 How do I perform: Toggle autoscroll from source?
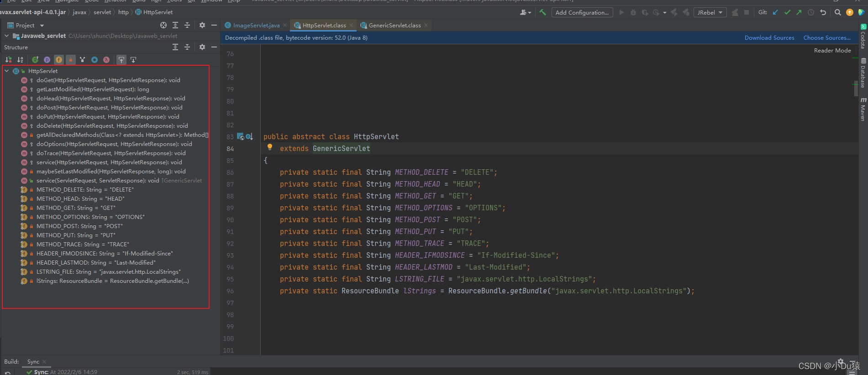[x=133, y=59]
